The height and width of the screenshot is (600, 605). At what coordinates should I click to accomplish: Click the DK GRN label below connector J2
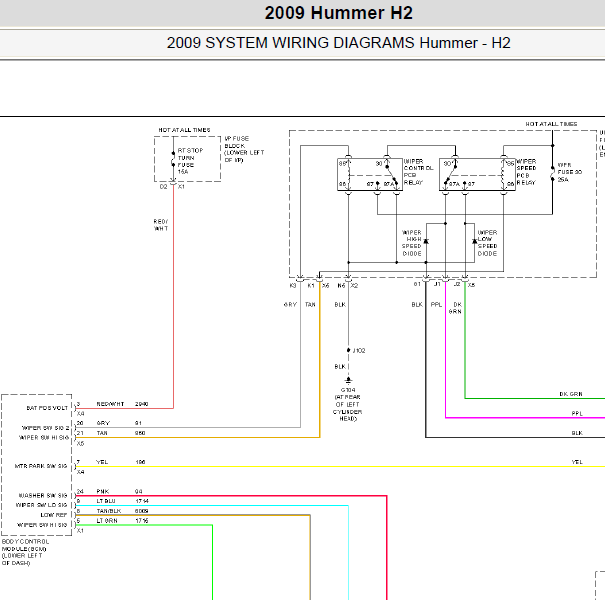[455, 308]
